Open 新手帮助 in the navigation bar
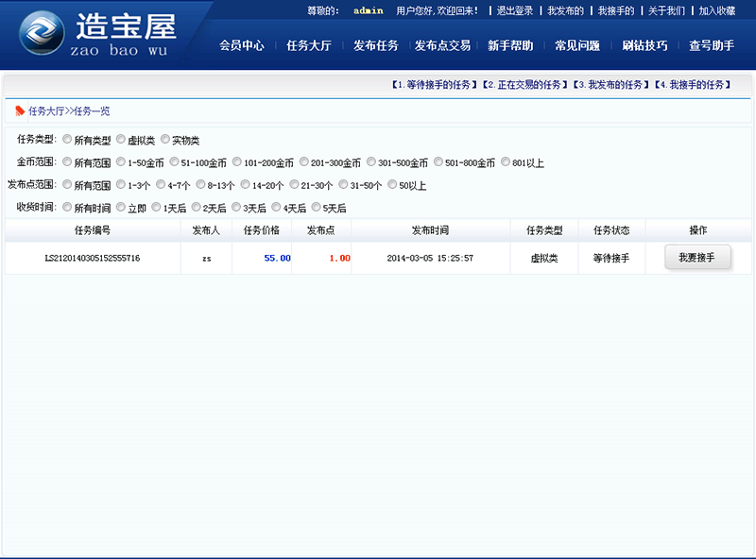Image resolution: width=756 pixels, height=559 pixels. (x=509, y=45)
